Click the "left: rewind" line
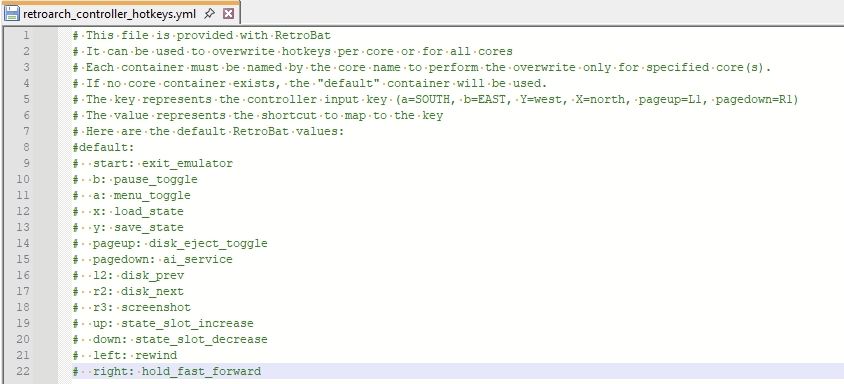This screenshot has width=844, height=384. tap(125, 355)
